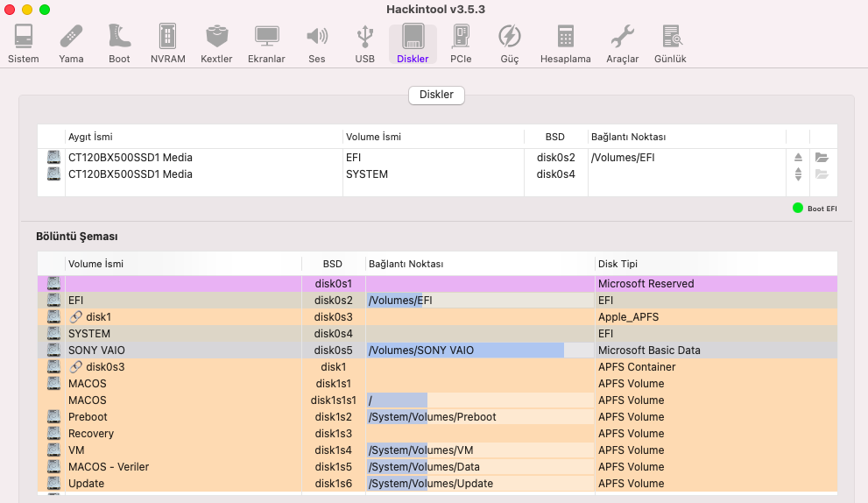
Task: Open the Hesaplama calculator section
Action: pos(565,44)
